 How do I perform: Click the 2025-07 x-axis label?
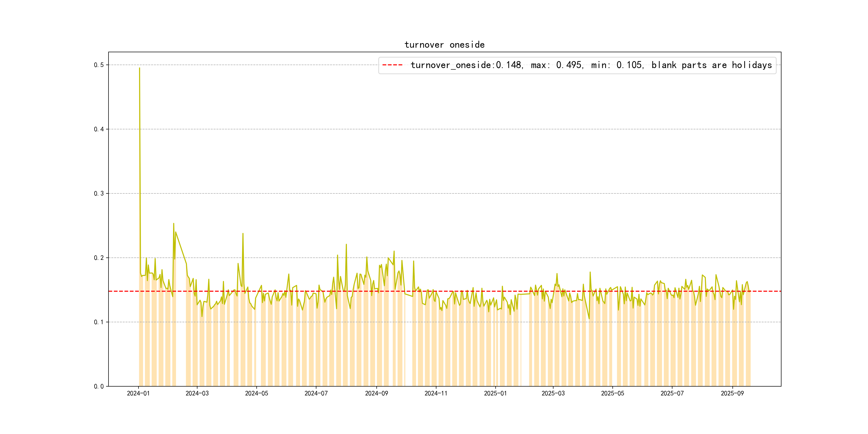click(x=672, y=394)
